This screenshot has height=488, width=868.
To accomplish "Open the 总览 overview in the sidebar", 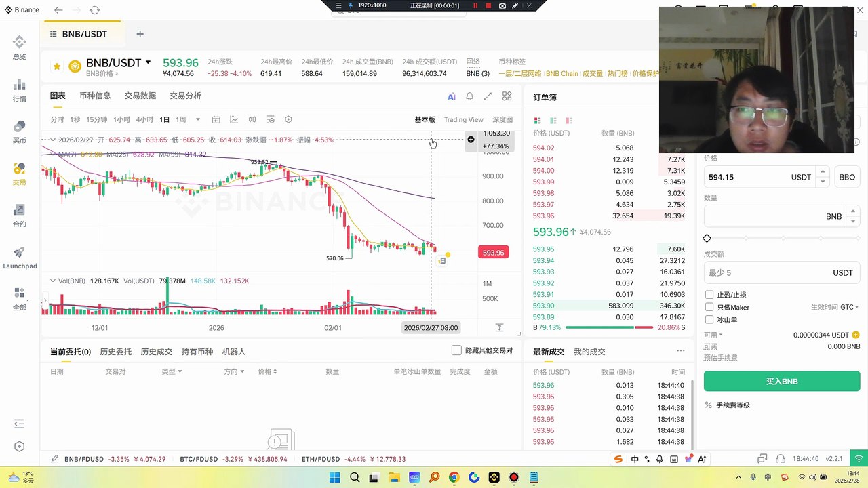I will (19, 48).
